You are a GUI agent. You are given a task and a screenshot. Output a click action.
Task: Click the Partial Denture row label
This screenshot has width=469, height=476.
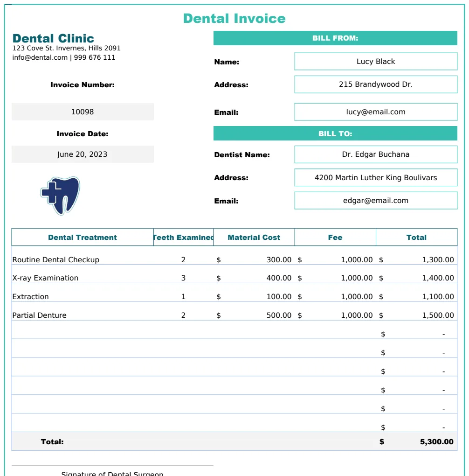[40, 315]
